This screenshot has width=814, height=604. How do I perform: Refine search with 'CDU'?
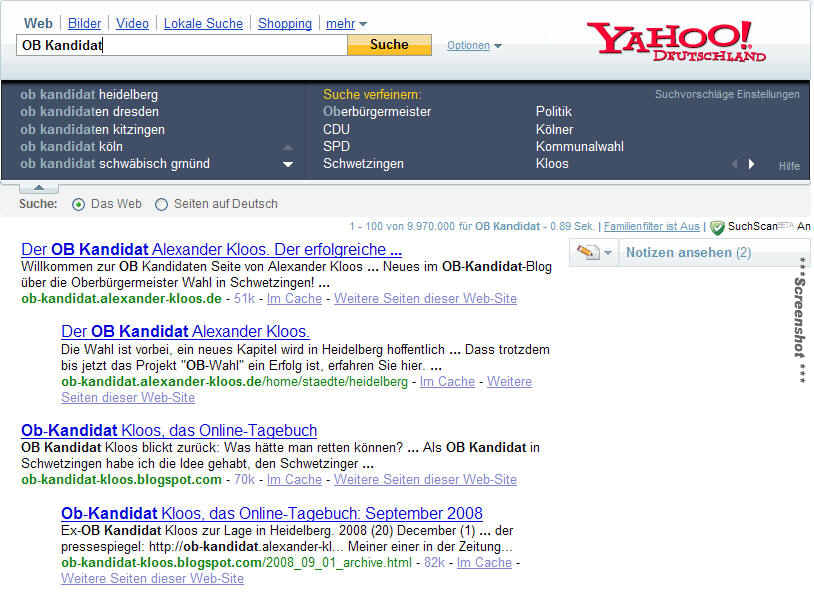[x=336, y=129]
